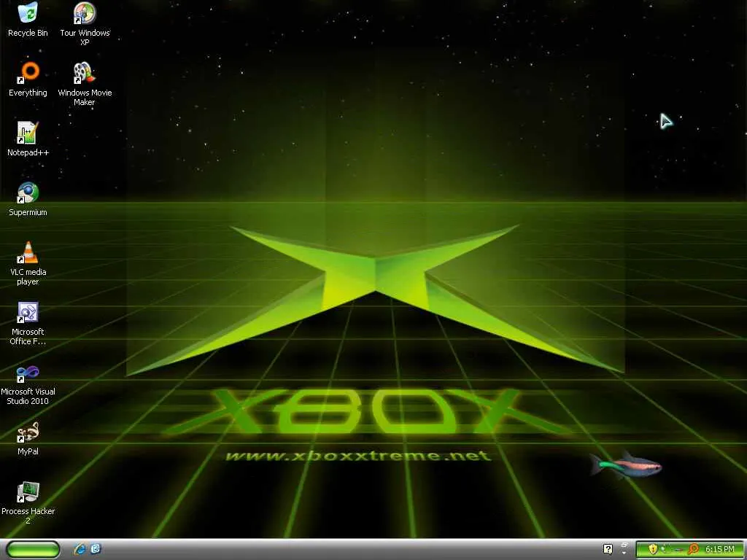Select the Everything search shortcut
Image resolution: width=747 pixels, height=560 pixels.
pyautogui.click(x=28, y=79)
